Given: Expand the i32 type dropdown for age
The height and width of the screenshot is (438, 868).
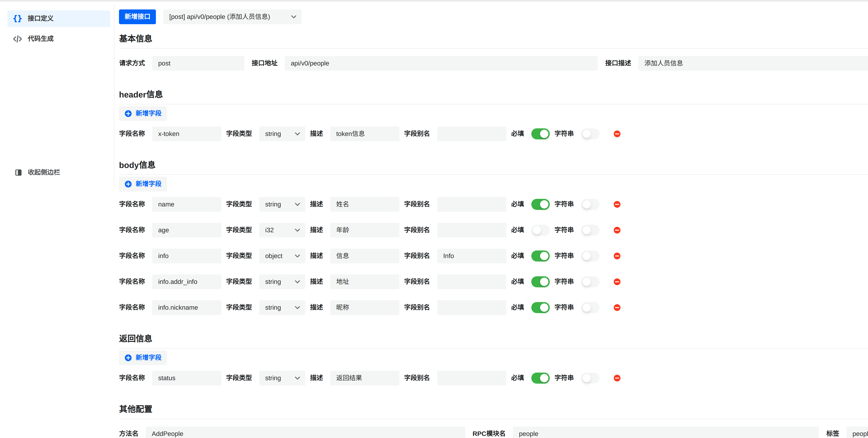Looking at the screenshot, I should 282,230.
